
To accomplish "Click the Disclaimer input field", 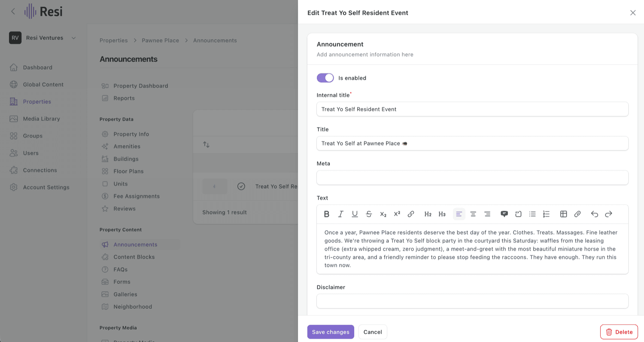I will point(472,301).
